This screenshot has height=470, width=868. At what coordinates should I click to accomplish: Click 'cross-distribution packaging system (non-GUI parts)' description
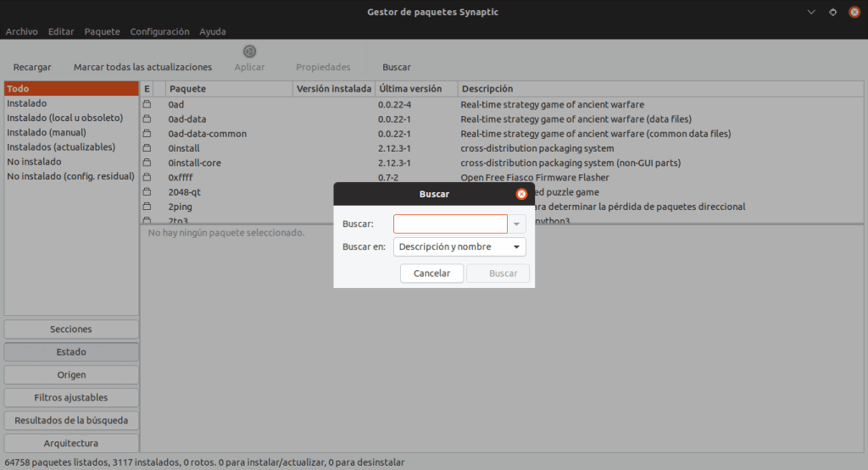coord(570,163)
